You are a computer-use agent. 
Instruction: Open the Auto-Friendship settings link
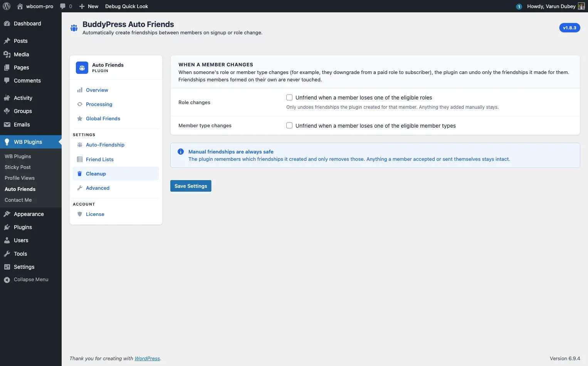coord(105,145)
